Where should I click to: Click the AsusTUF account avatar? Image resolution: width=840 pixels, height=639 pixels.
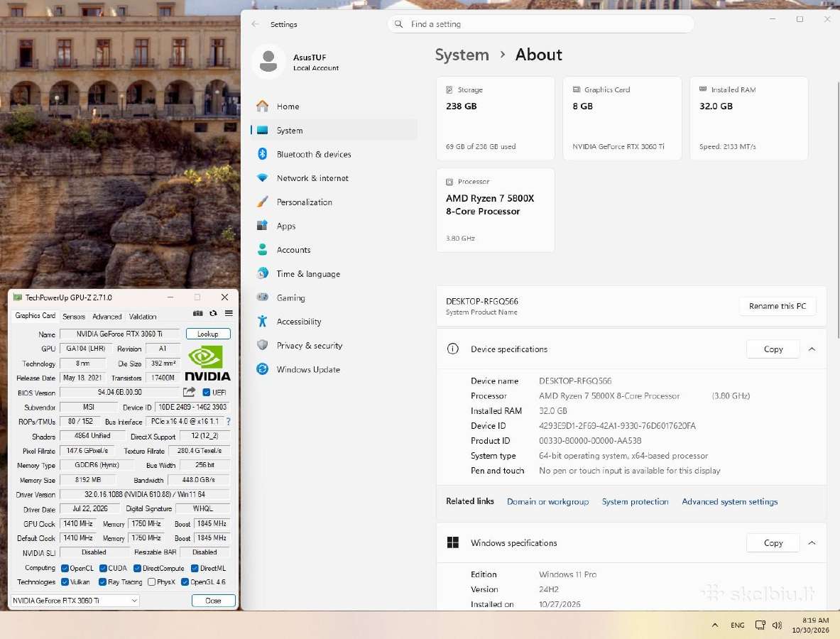pyautogui.click(x=268, y=62)
